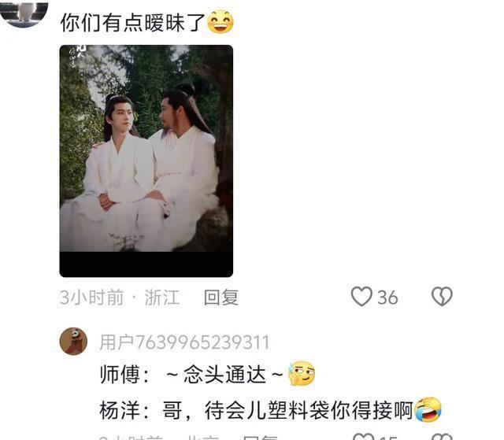
Task: Click the 15 like count on the reply
Action: pyautogui.click(x=388, y=438)
